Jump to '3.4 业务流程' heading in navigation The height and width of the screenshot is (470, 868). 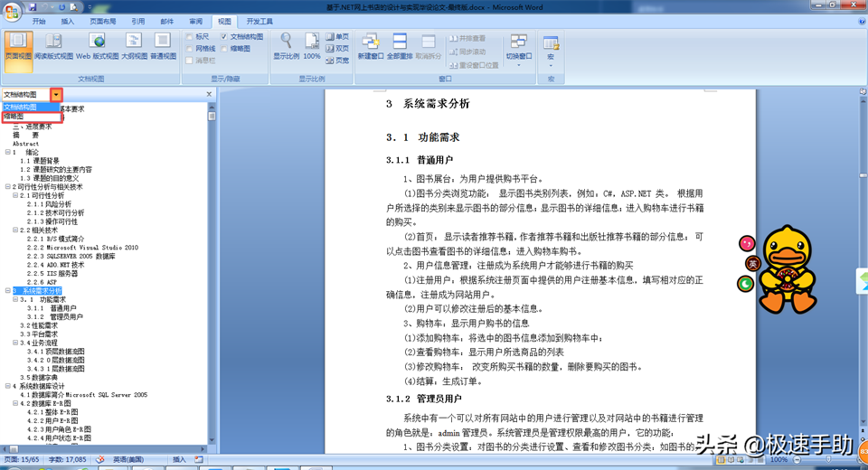46,343
